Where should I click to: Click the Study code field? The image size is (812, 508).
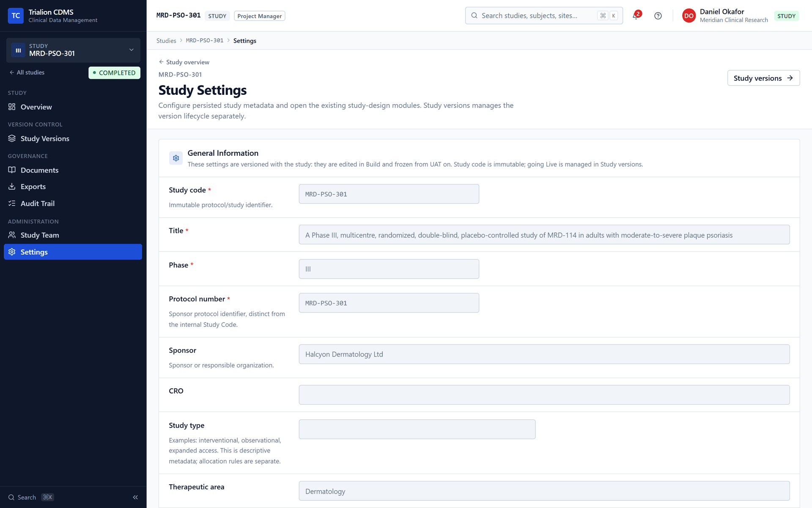(389, 194)
